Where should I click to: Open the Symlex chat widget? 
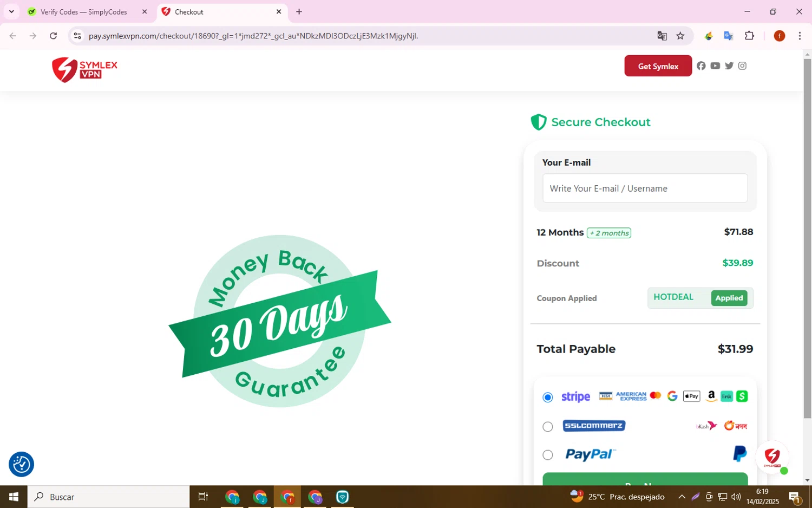click(x=772, y=458)
